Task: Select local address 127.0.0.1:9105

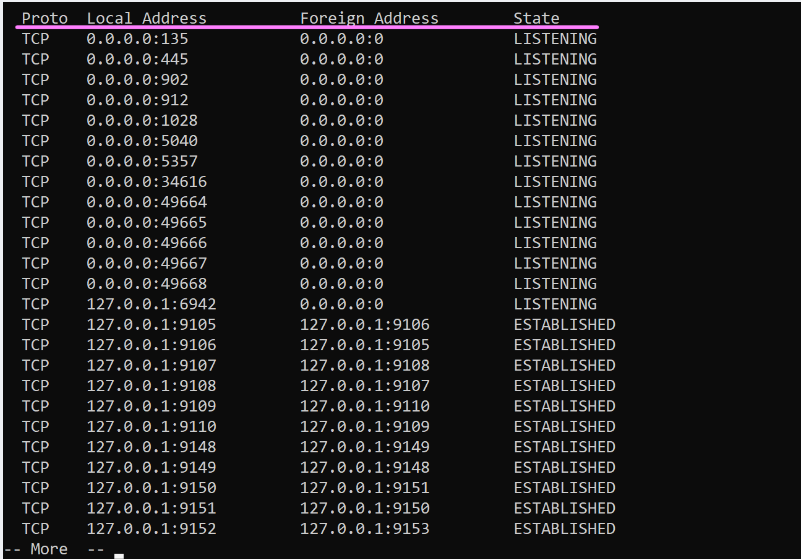Action: [x=151, y=325]
